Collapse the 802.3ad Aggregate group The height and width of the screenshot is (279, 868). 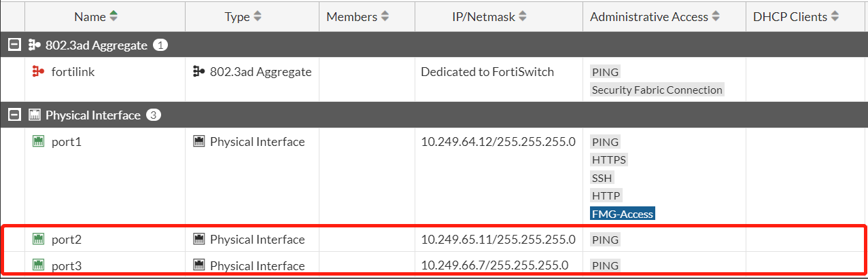[x=14, y=45]
